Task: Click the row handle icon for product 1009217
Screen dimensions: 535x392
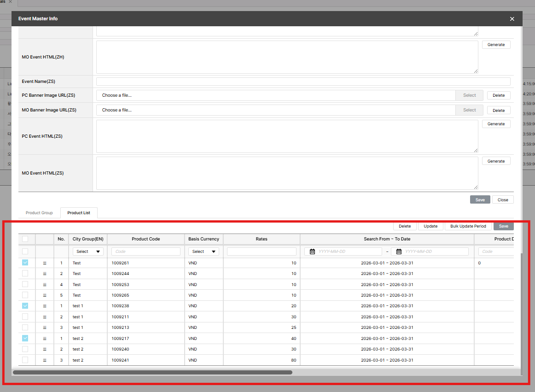Action: point(45,339)
